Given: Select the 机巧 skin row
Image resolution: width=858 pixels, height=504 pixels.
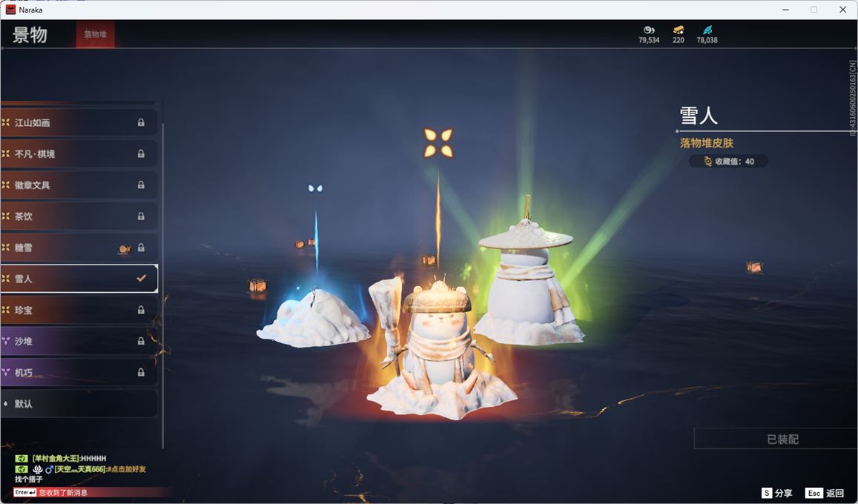Looking at the screenshot, I should 79,372.
